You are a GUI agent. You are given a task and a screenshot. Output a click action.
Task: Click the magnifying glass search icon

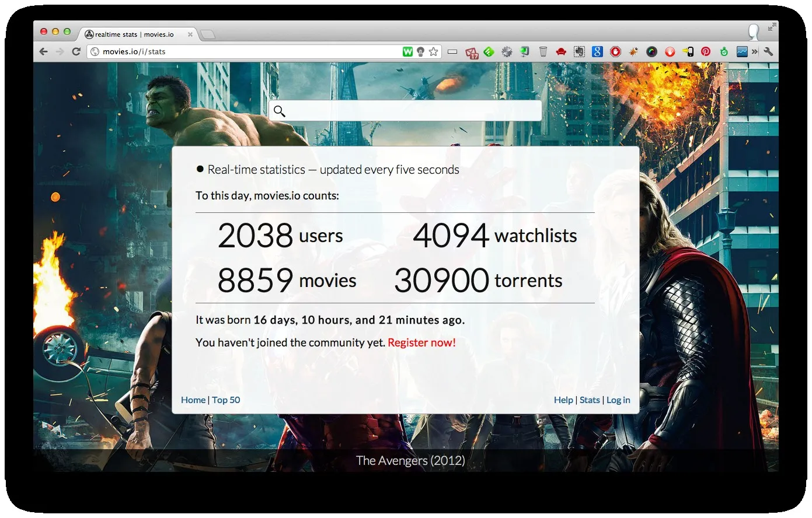click(x=280, y=111)
